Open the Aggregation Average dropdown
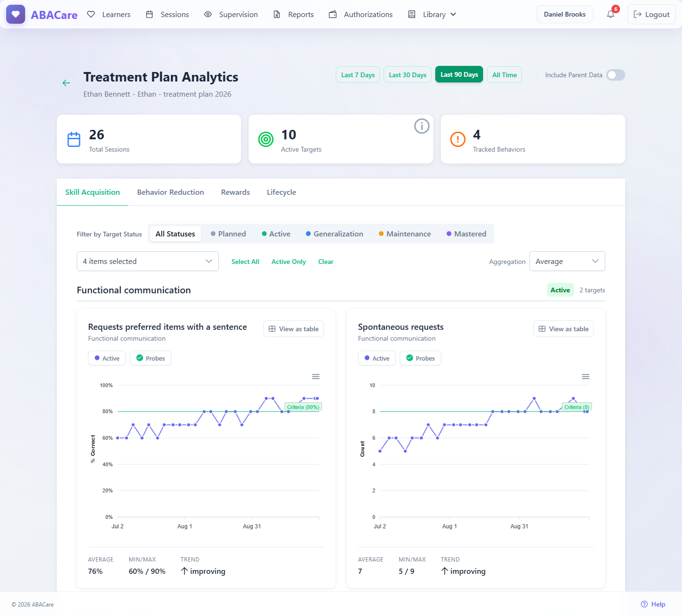This screenshot has height=616, width=682. [x=567, y=261]
